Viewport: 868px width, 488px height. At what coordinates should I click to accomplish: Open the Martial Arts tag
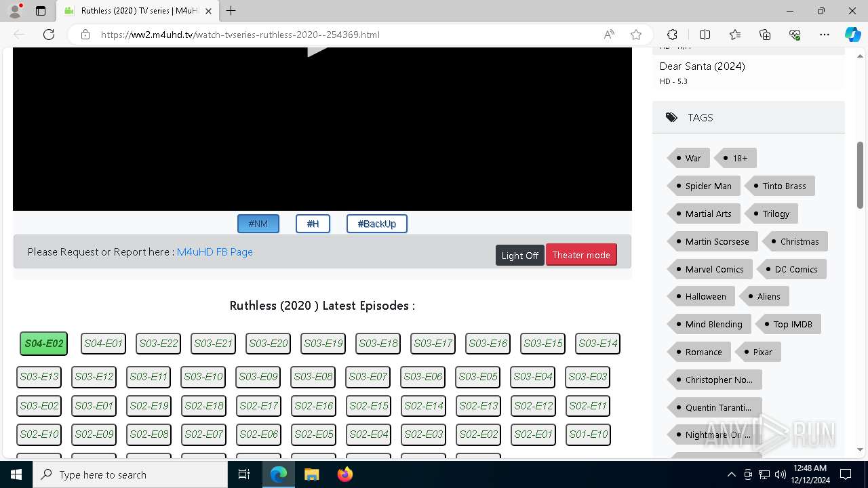pyautogui.click(x=703, y=213)
